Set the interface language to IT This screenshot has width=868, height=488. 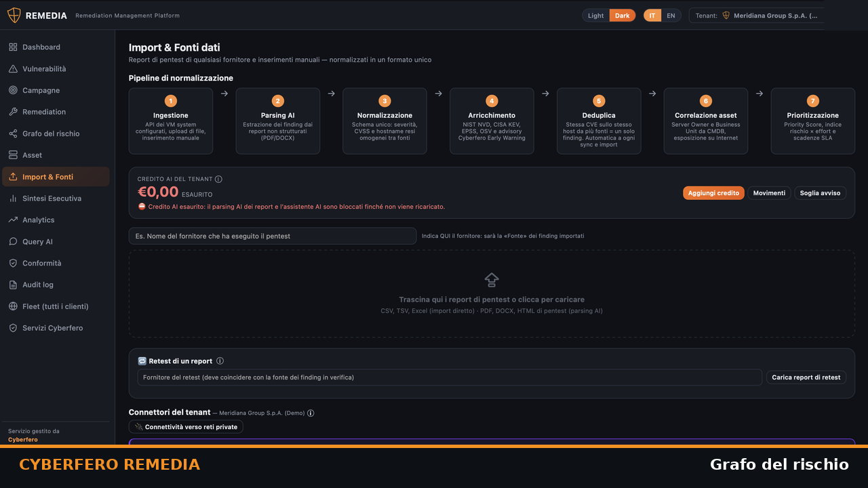point(652,16)
